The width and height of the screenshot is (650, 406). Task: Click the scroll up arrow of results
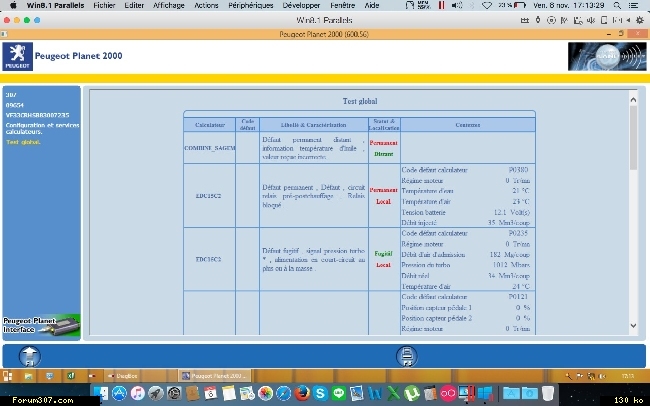(632, 100)
